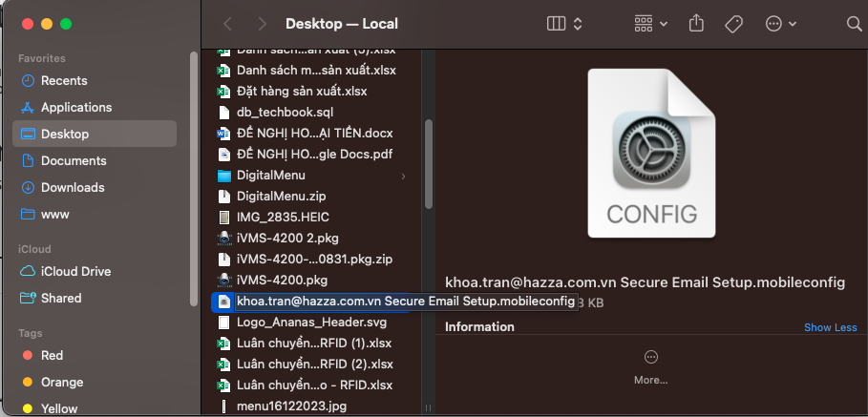Click the image icon of IMG_2835.HEIC
Image resolution: width=868 pixels, height=417 pixels.
point(223,218)
